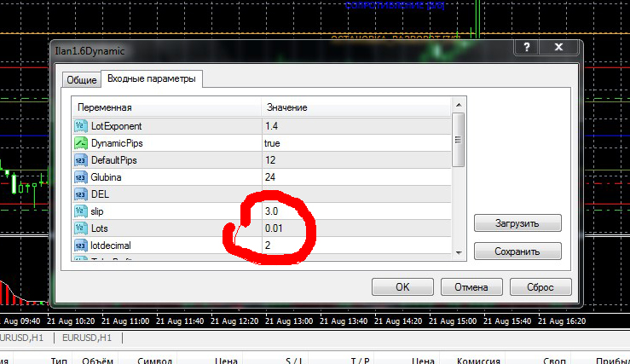Image resolution: width=630 pixels, height=364 pixels.
Task: Click the Lots value 0.01
Action: click(x=274, y=228)
